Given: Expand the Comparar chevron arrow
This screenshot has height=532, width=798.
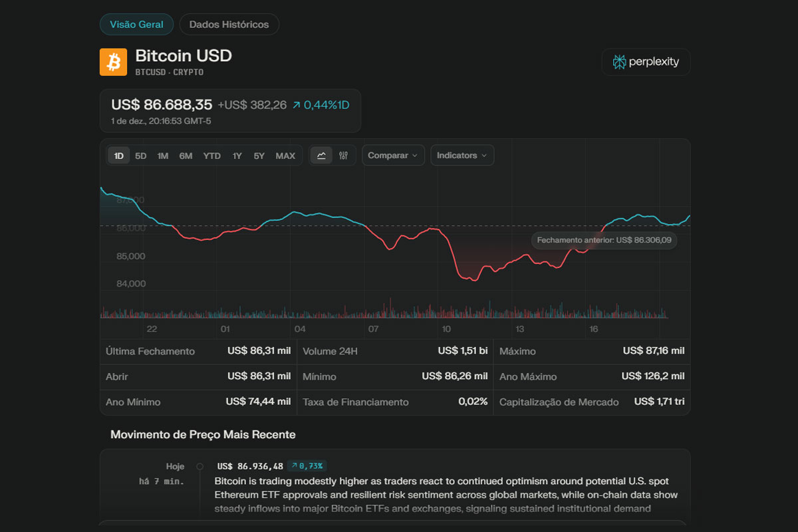Looking at the screenshot, I should 416,155.
